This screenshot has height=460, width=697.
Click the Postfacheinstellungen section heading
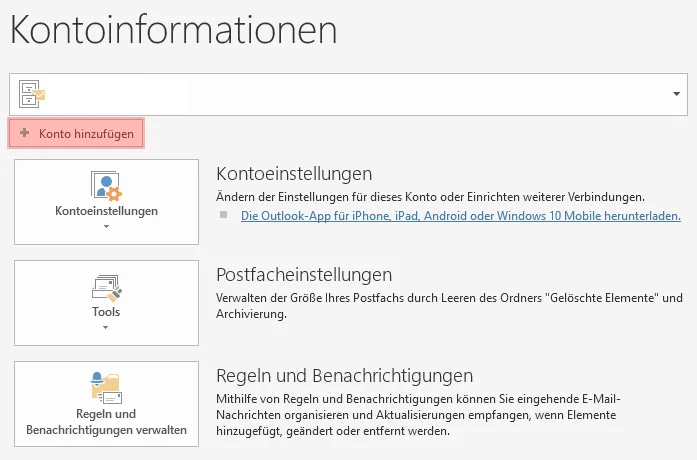point(304,274)
